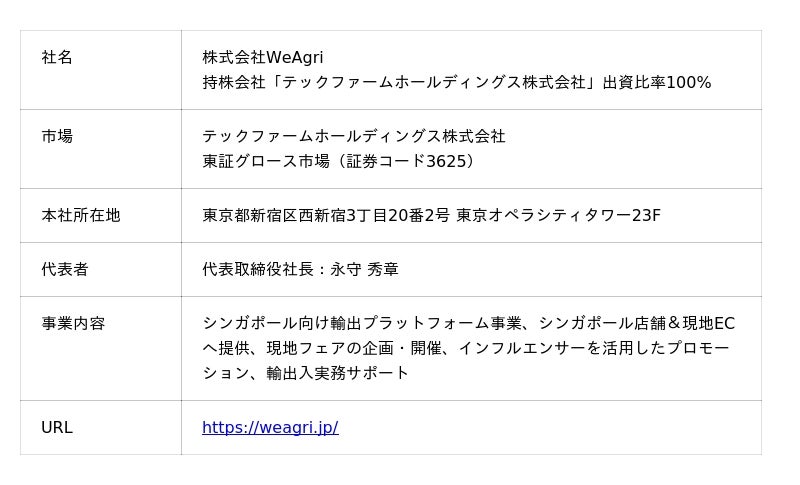Click the 出資比率100% text

tap(657, 83)
